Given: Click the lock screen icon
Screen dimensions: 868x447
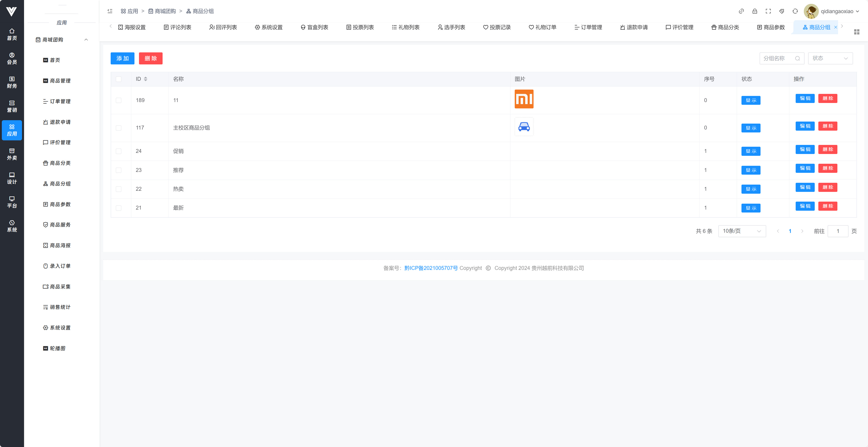Looking at the screenshot, I should 754,11.
